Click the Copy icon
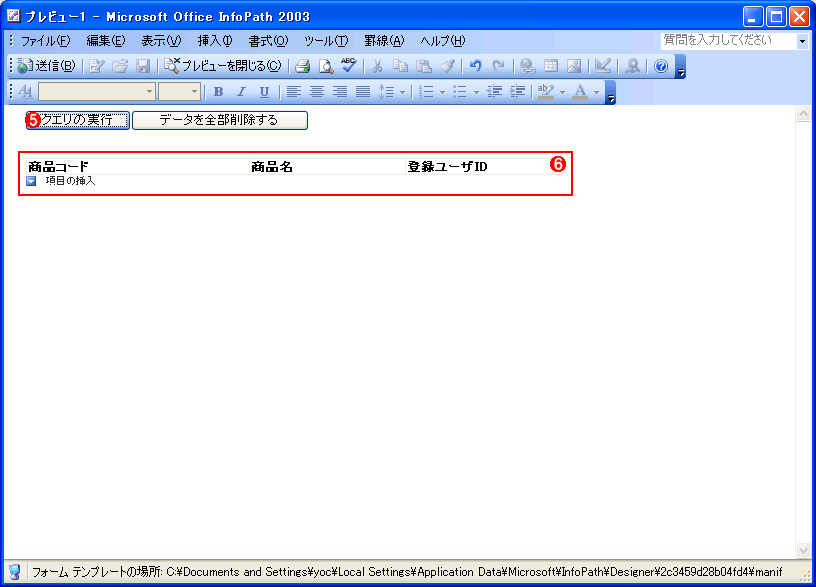Screen dimensions: 816x587 400,66
